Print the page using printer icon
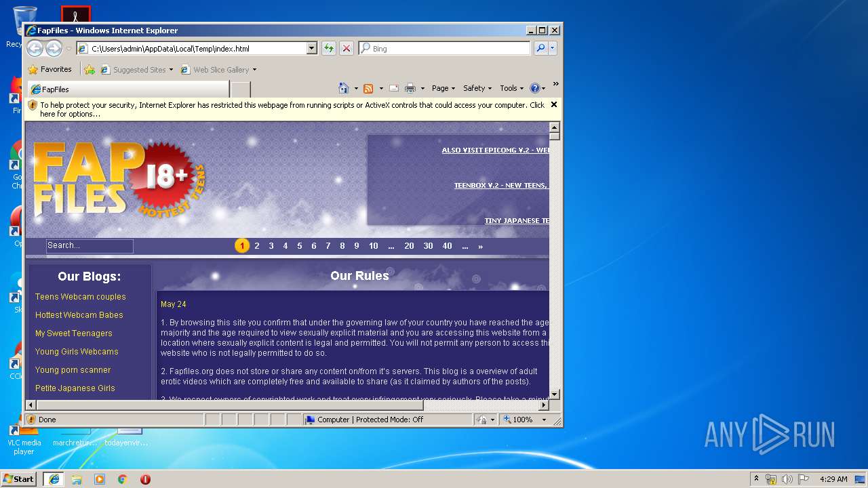 pos(410,88)
